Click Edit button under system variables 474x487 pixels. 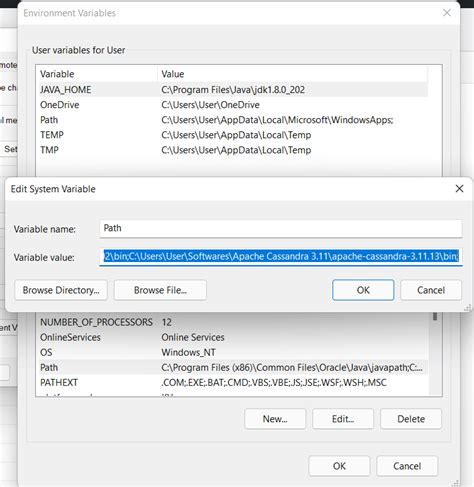point(343,419)
